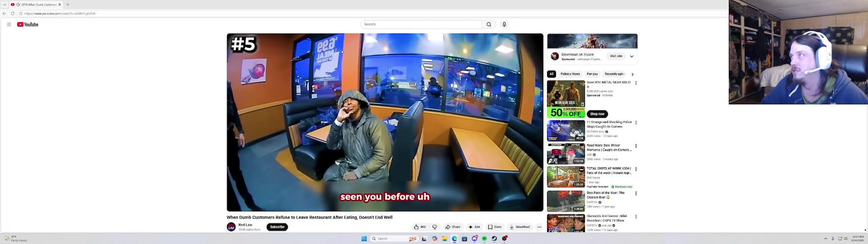868x244 pixels.
Task: Click the Windows taskbar search box
Action: pos(394,239)
